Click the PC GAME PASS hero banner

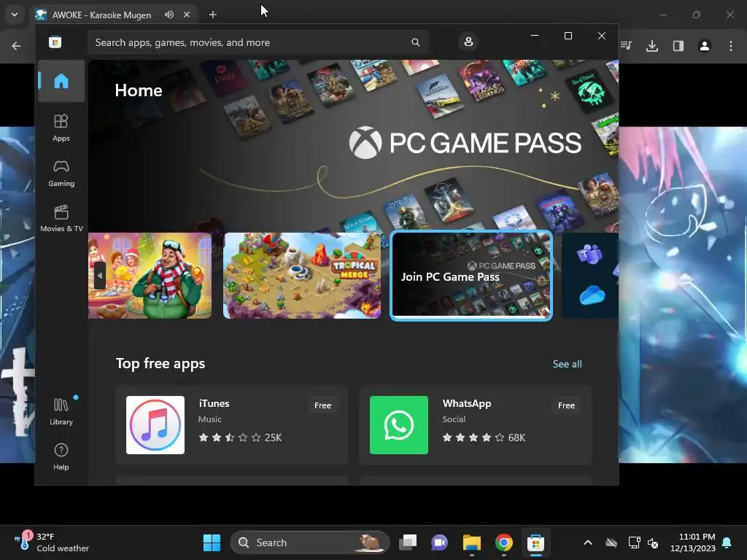pos(354,145)
